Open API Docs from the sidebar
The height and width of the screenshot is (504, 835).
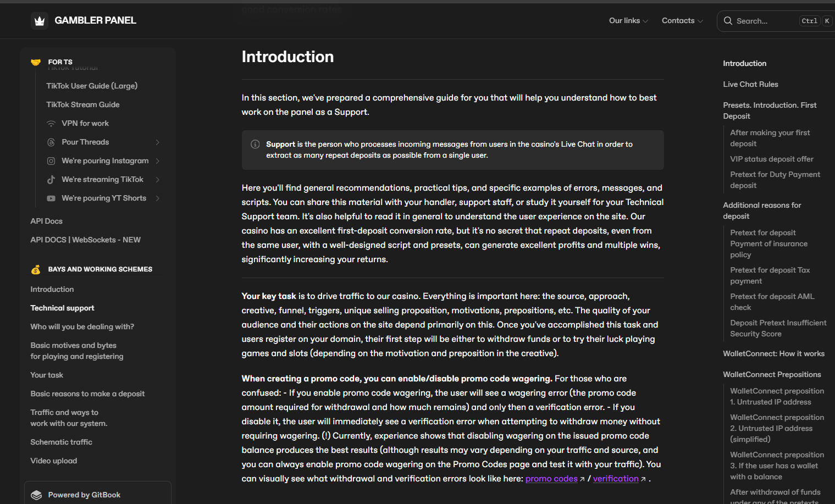46,221
